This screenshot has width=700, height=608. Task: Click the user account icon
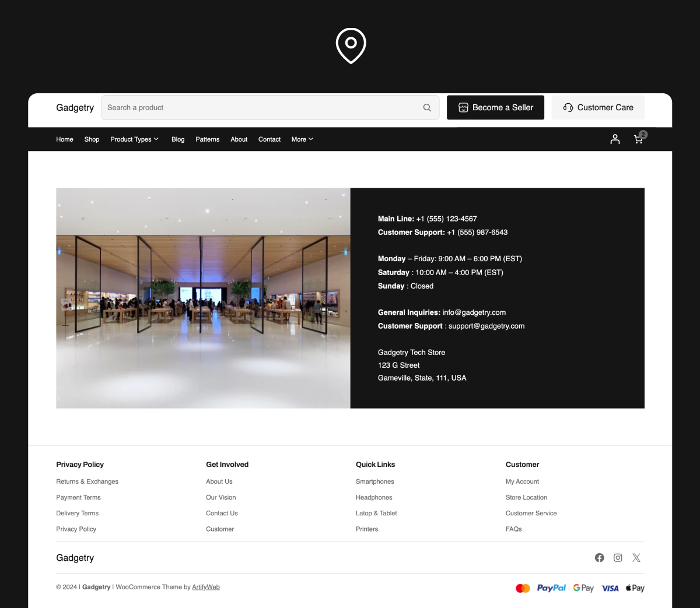[x=615, y=139]
